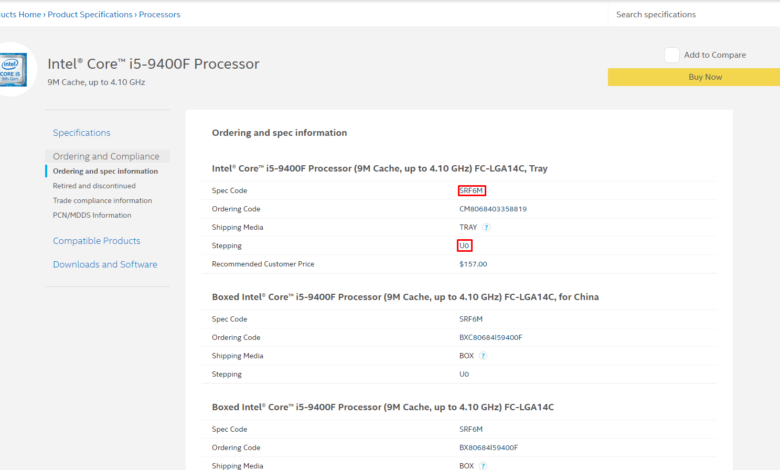This screenshot has width=780, height=470.
Task: Click the Intel Core i5-9400F Processor title
Action: (153, 64)
